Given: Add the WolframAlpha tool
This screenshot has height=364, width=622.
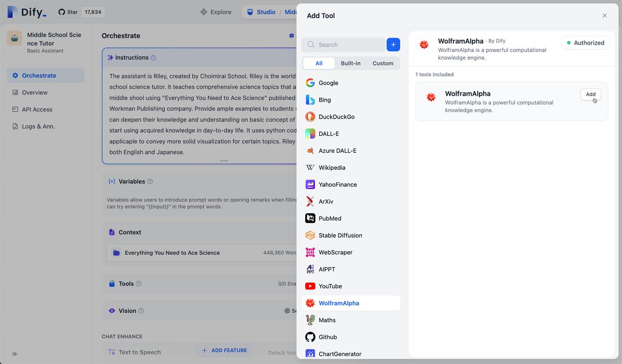Looking at the screenshot, I should point(590,94).
